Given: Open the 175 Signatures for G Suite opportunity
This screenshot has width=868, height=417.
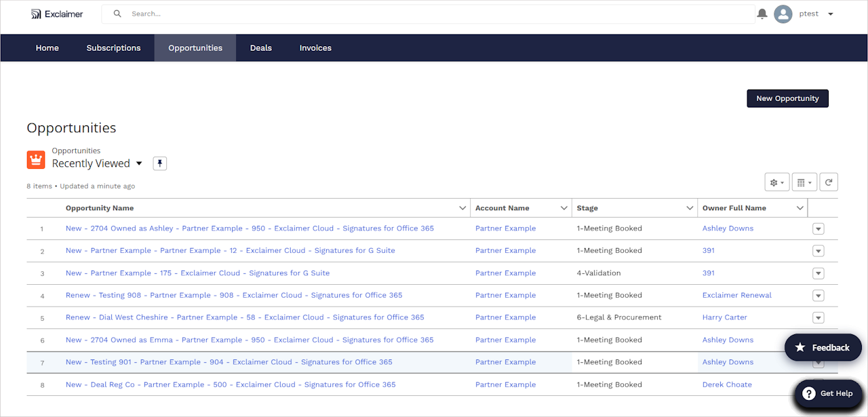Looking at the screenshot, I should (197, 273).
